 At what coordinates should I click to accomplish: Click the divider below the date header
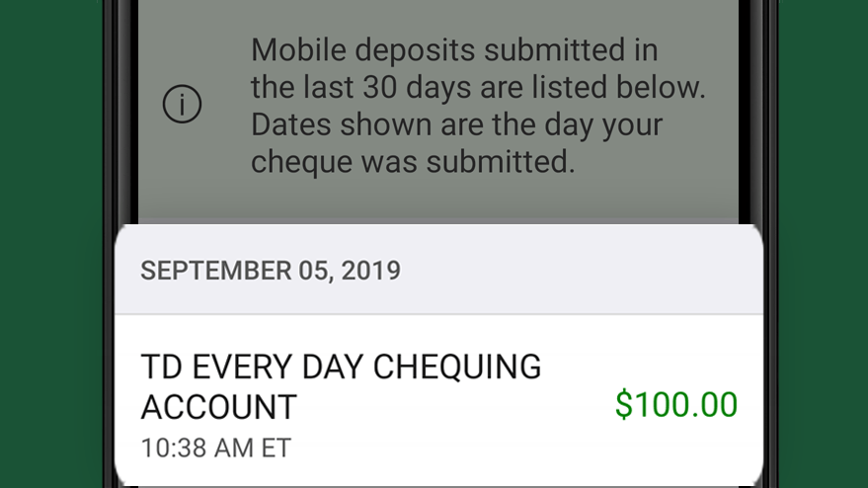438,314
